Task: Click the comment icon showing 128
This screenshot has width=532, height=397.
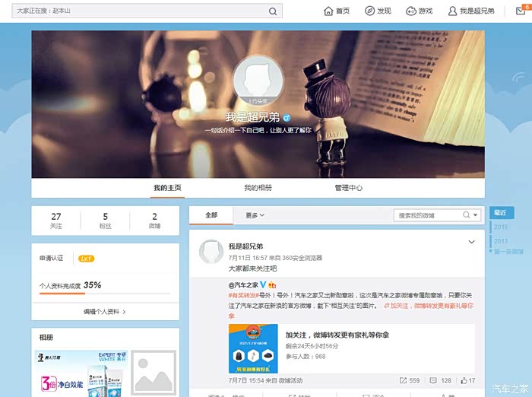Action: coord(435,380)
